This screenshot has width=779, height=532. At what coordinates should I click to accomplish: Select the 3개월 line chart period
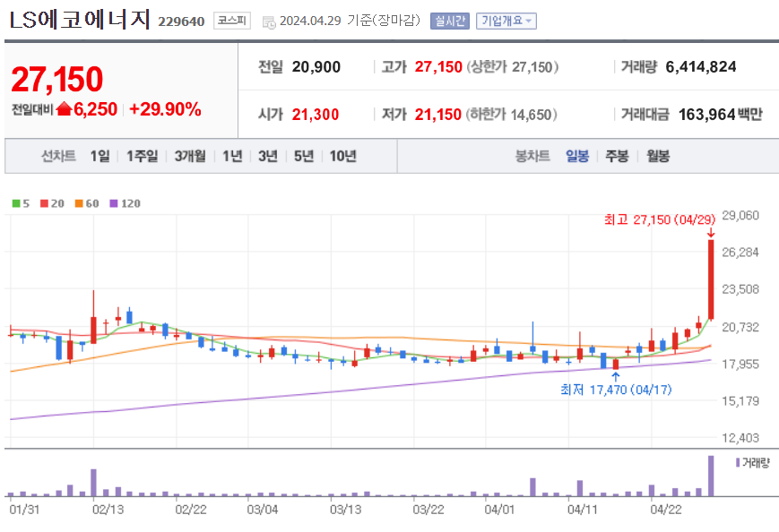190,157
